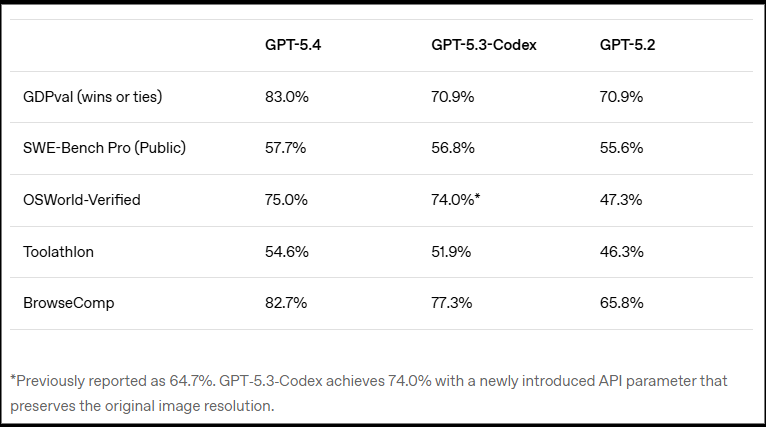Click the BrowseComp row label
Viewport: 766px width, 427px height.
[x=68, y=303]
